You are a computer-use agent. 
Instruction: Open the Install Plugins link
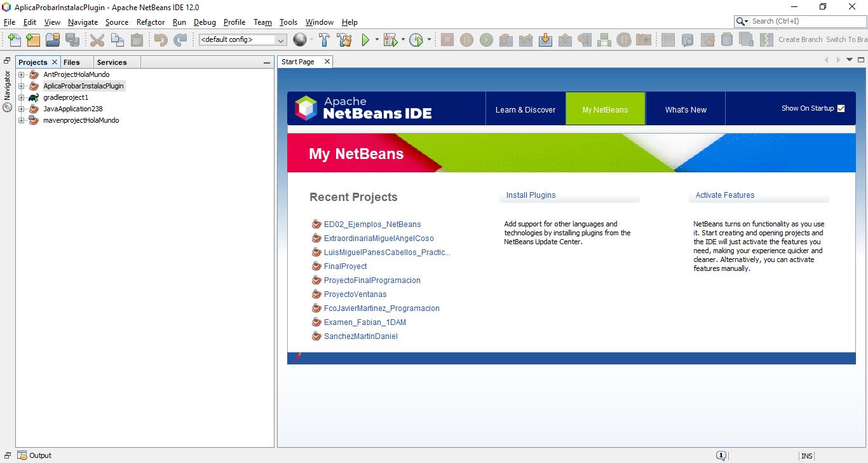click(531, 195)
